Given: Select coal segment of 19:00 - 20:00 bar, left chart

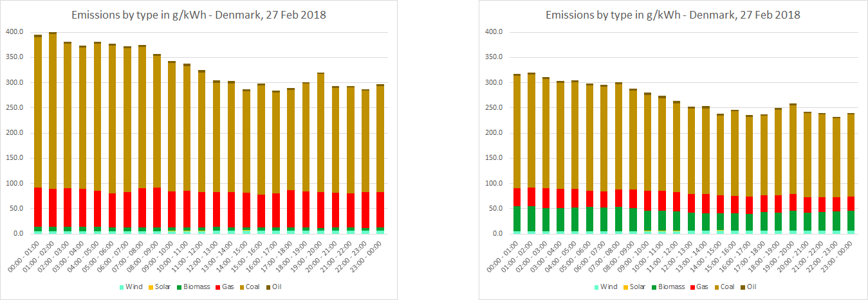Looking at the screenshot, I should 320,133.
